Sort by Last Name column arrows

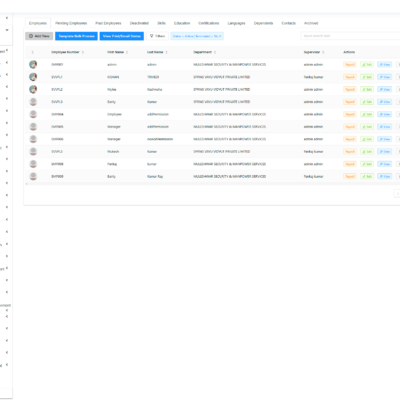pos(166,52)
